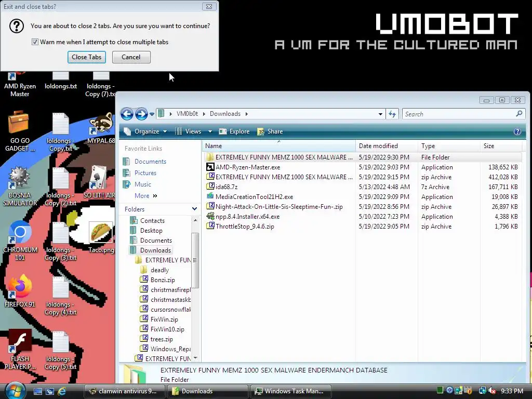Click Explore in the toolbar
Screen dimensions: 532x399
pyautogui.click(x=234, y=131)
